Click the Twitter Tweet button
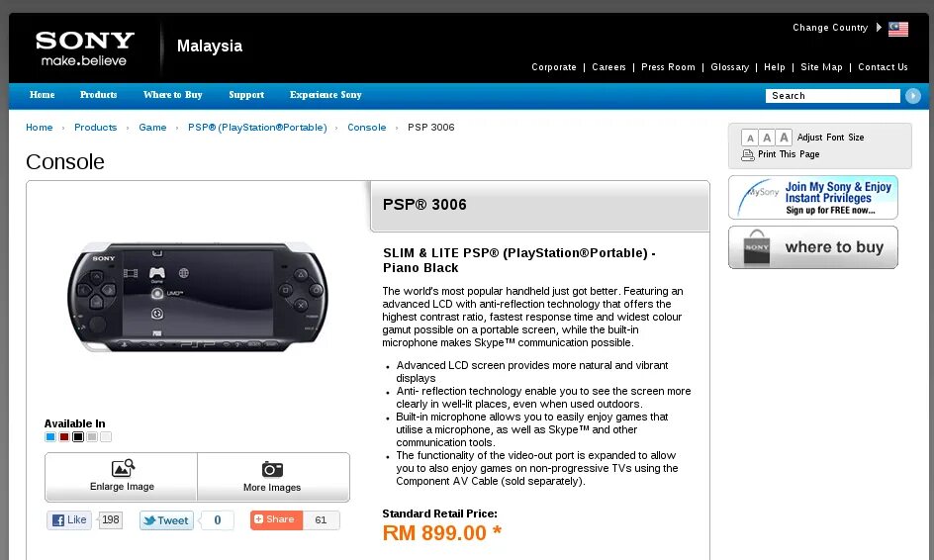Viewport: 934px width, 560px height. point(167,520)
